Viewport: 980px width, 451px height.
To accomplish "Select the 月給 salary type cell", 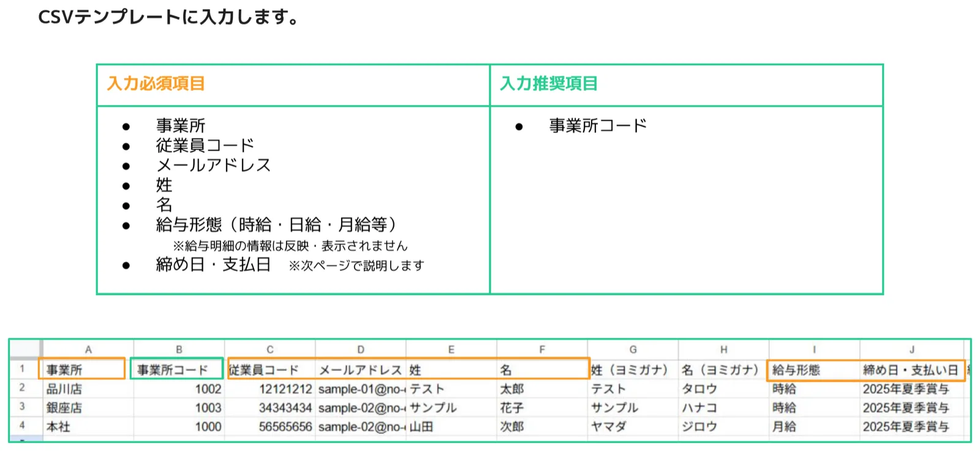I will (814, 427).
